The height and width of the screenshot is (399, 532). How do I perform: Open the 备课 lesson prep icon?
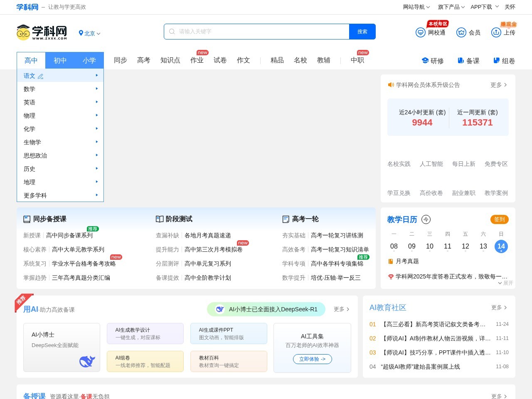click(x=461, y=60)
